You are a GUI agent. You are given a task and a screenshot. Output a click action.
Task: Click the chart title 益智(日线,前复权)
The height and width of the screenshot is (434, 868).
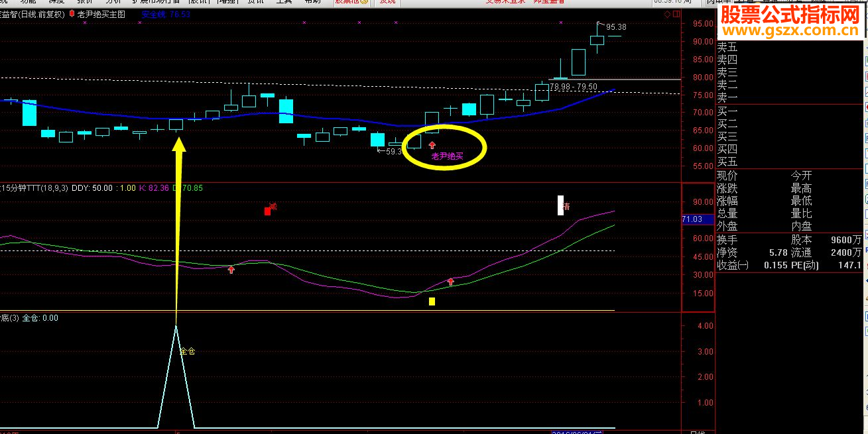click(32, 14)
